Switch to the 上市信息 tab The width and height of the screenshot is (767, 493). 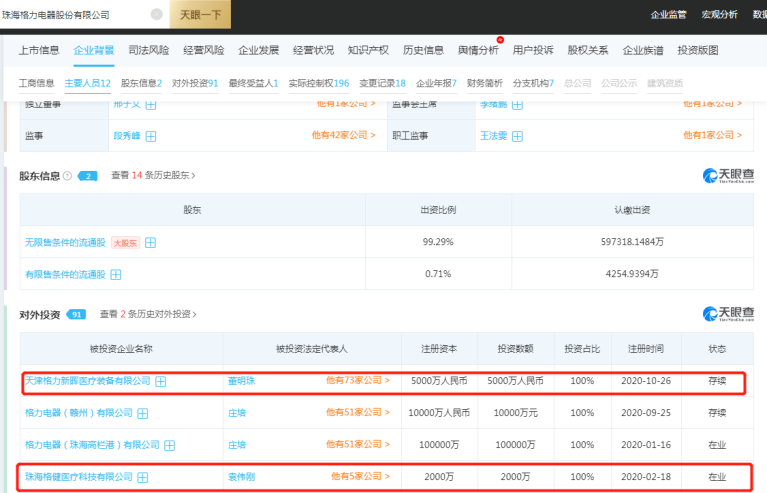[39, 50]
